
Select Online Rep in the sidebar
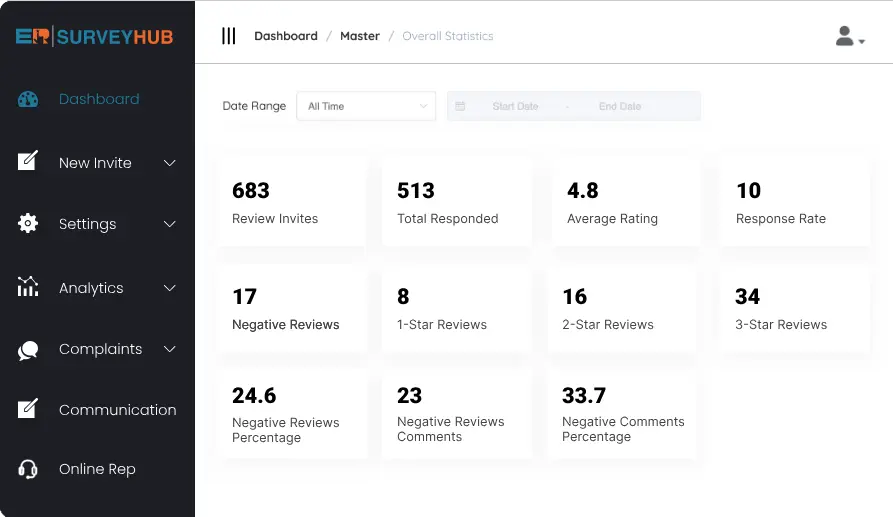[x=97, y=469]
